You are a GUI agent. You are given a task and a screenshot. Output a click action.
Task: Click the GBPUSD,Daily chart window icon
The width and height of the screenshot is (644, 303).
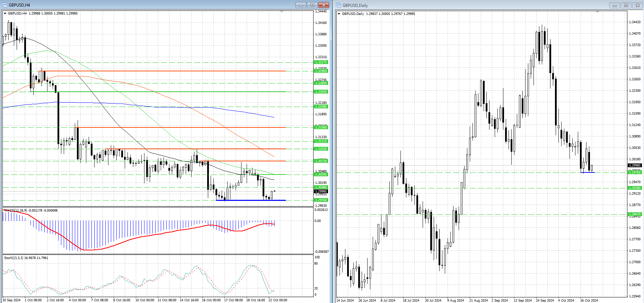[x=338, y=5]
